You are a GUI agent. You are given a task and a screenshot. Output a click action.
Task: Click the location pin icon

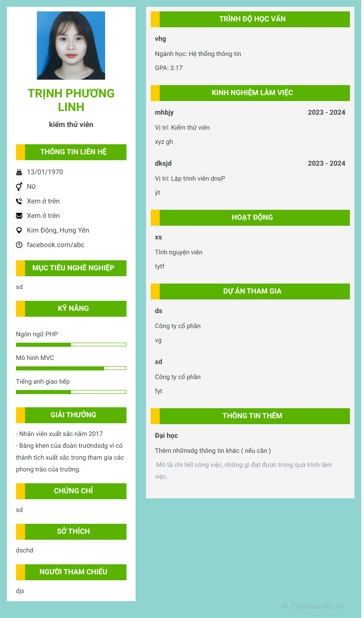pos(19,230)
